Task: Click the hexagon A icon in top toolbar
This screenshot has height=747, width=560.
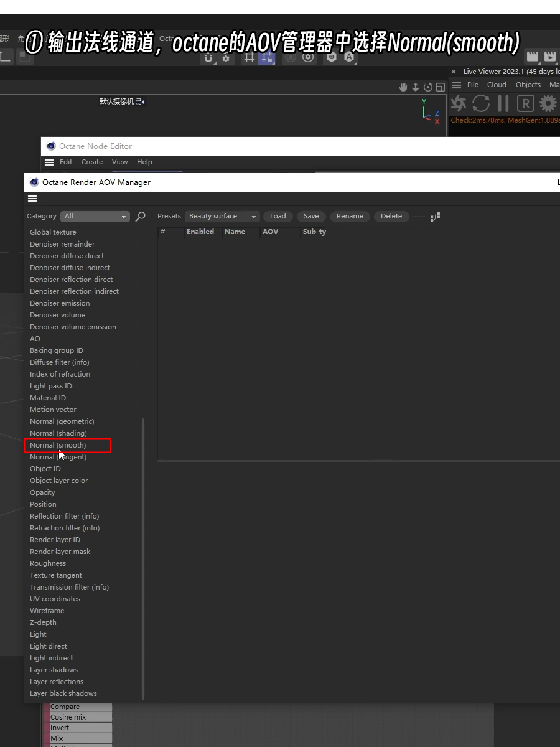Action: pyautogui.click(x=349, y=57)
